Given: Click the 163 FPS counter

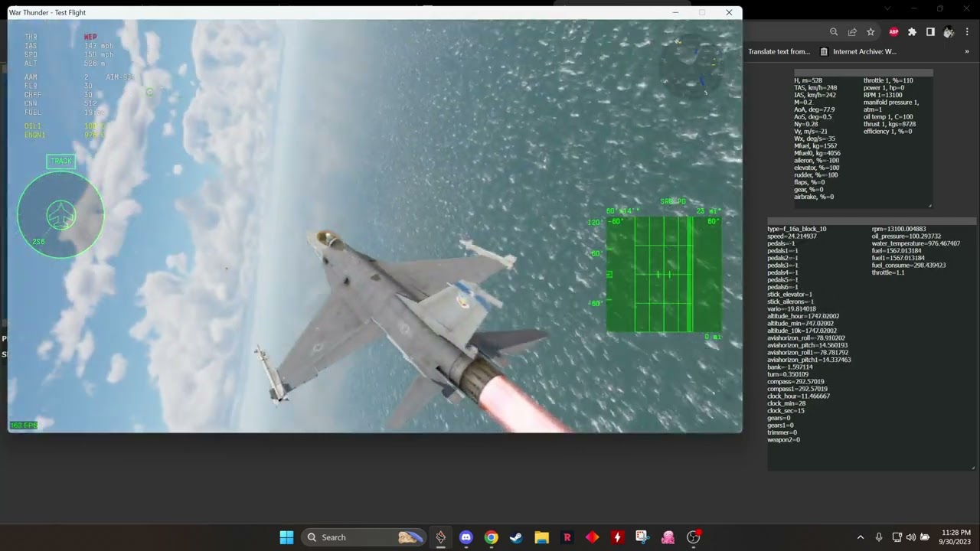Looking at the screenshot, I should click(24, 425).
